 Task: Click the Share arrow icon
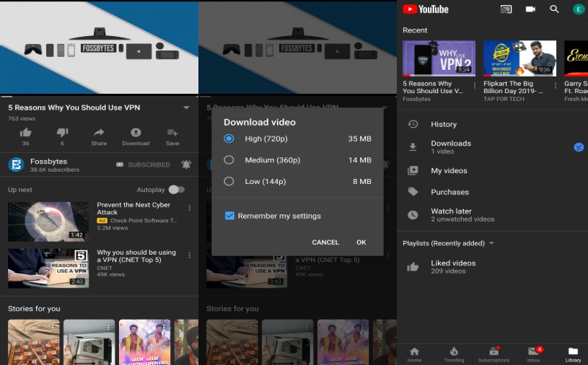click(x=99, y=133)
